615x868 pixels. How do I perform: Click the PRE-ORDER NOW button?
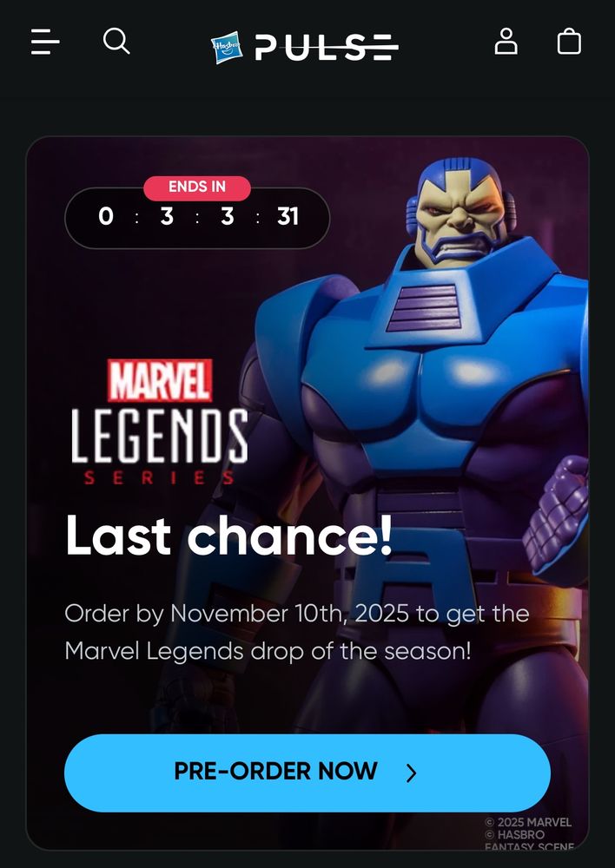(x=307, y=773)
